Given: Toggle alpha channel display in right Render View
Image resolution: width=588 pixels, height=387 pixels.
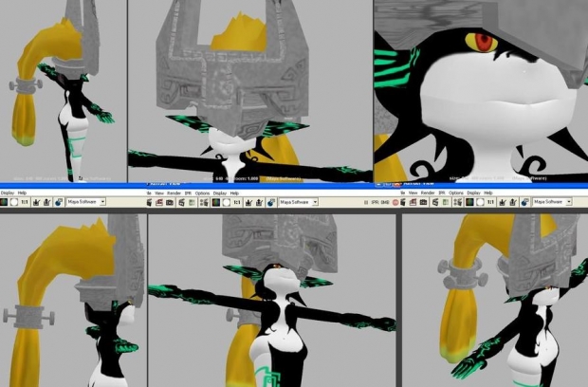Looking at the screenshot, I should 480,202.
